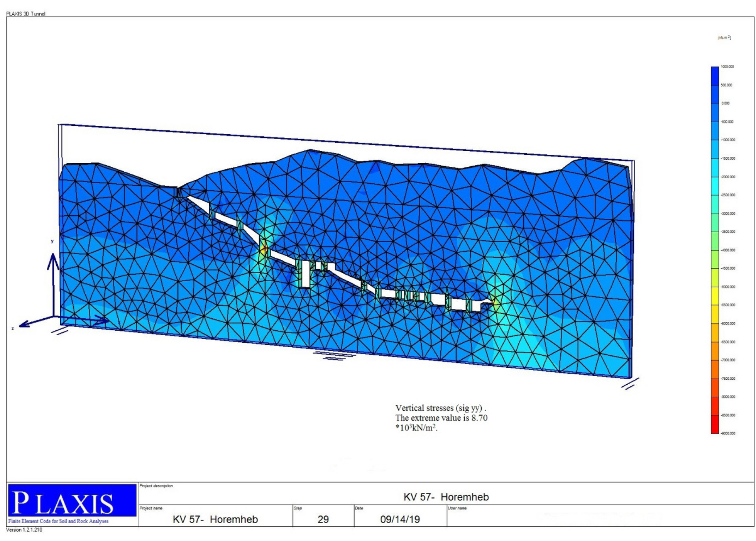Click the 'extreme value is 8.70' caption line

coord(441,418)
